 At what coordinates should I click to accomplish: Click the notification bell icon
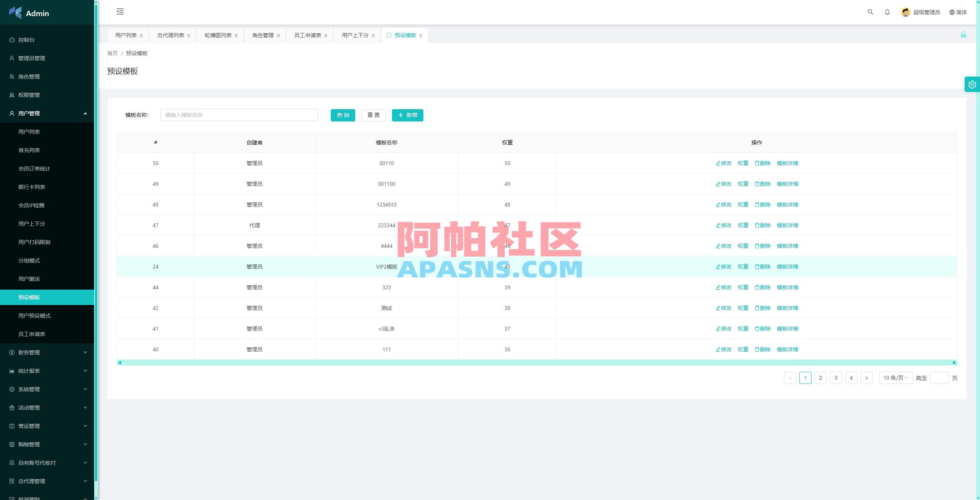[888, 12]
